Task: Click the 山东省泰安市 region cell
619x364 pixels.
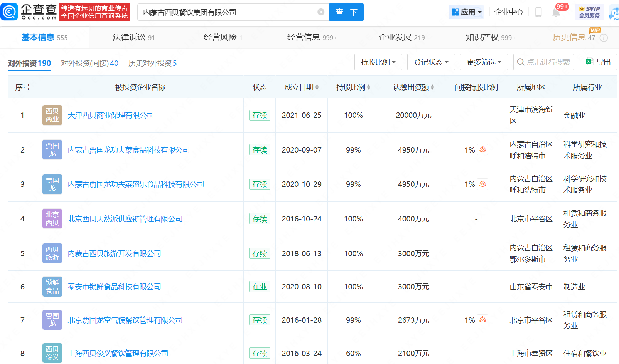Action: [x=531, y=287]
